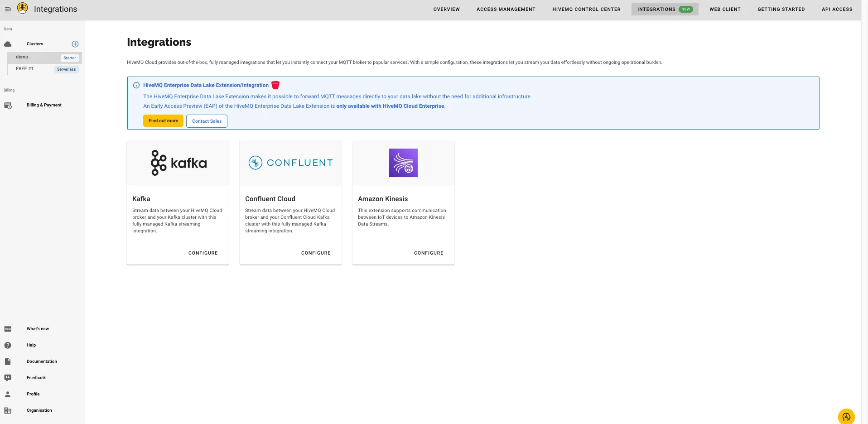Open Documentation from the sidebar
The image size is (868, 424).
42,361
